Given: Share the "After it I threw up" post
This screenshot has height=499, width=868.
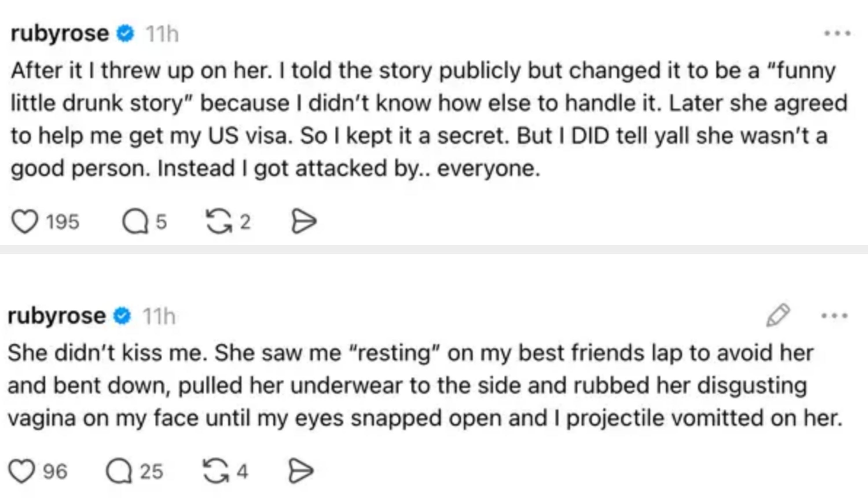Looking at the screenshot, I should pos(304,222).
